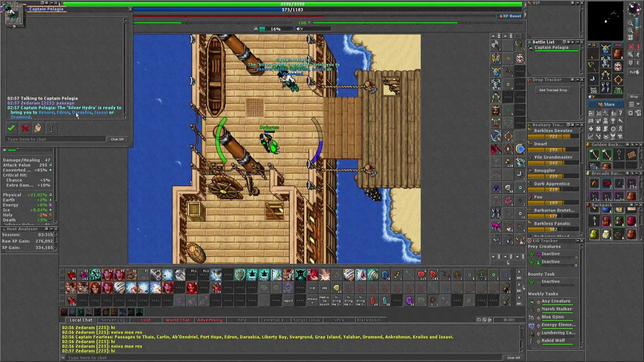This screenshot has width=644, height=362.
Task: Click the armor equipment slot in inventory
Action: pyautogui.click(x=606, y=62)
